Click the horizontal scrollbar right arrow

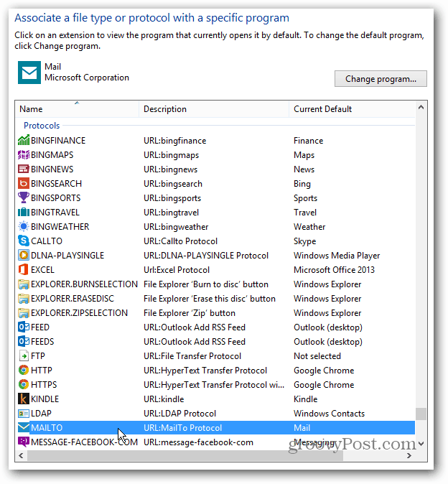[x=409, y=455]
